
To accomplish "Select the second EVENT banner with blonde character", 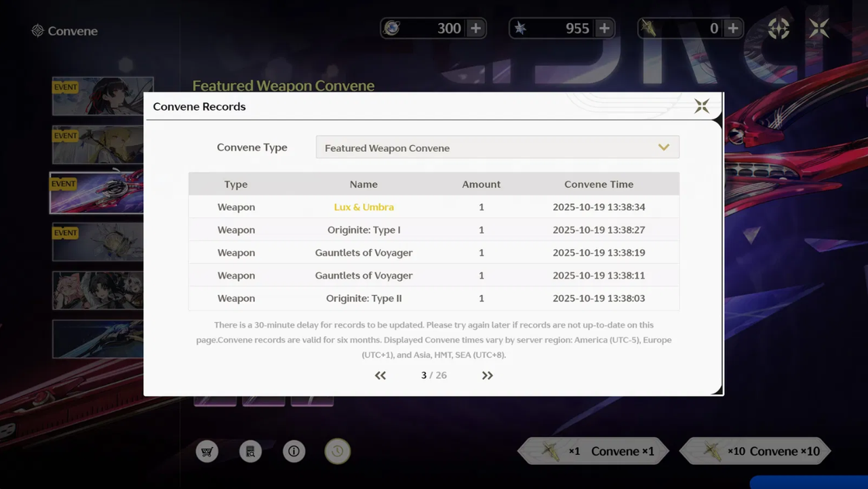I will [98, 144].
